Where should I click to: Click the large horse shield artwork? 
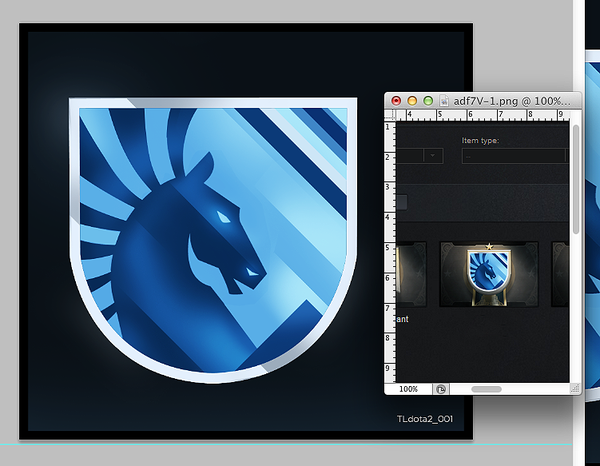tap(213, 240)
